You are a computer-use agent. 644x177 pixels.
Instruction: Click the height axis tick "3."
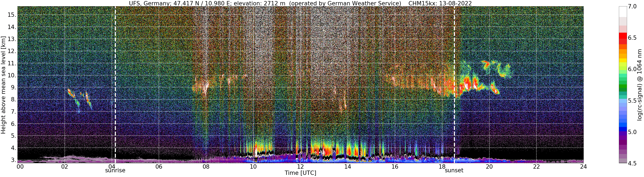tap(13, 160)
